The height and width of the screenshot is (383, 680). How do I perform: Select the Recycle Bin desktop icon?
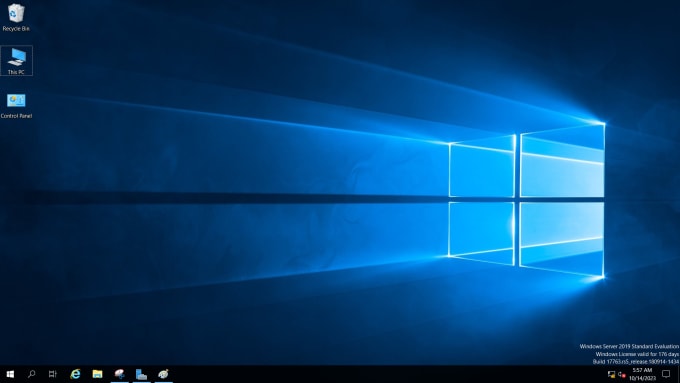(x=16, y=17)
